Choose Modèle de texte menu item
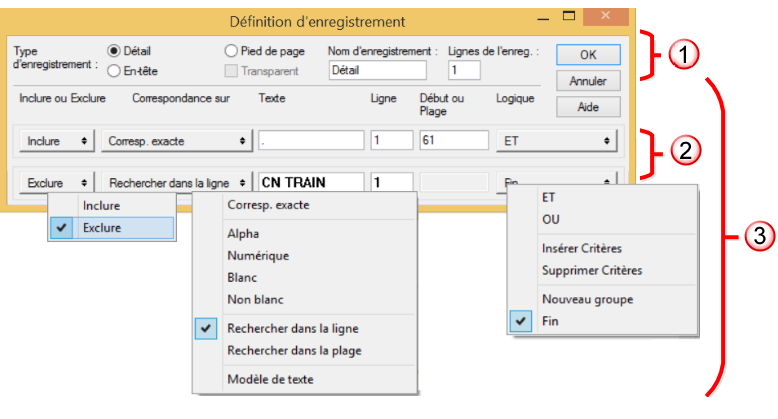778x419 pixels. click(268, 379)
